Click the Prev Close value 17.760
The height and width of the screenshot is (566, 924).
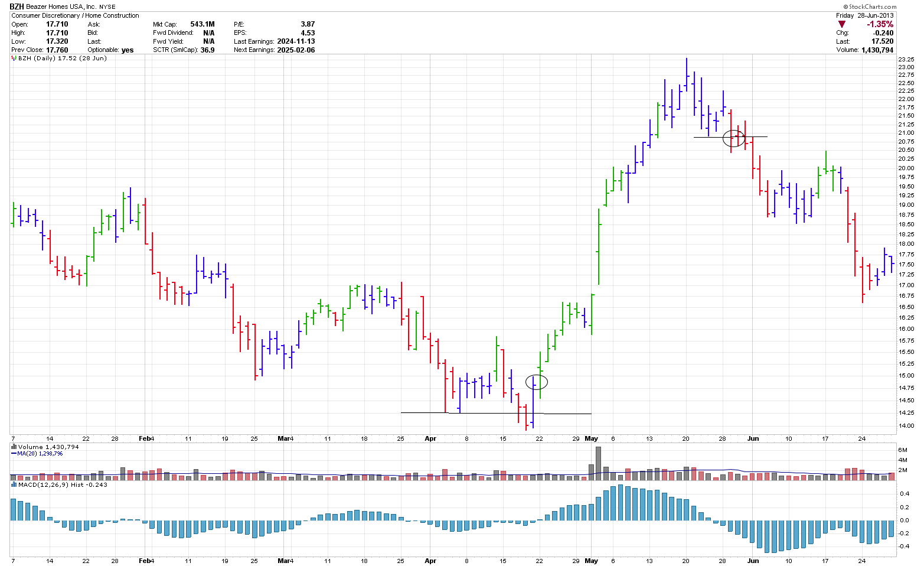57,50
